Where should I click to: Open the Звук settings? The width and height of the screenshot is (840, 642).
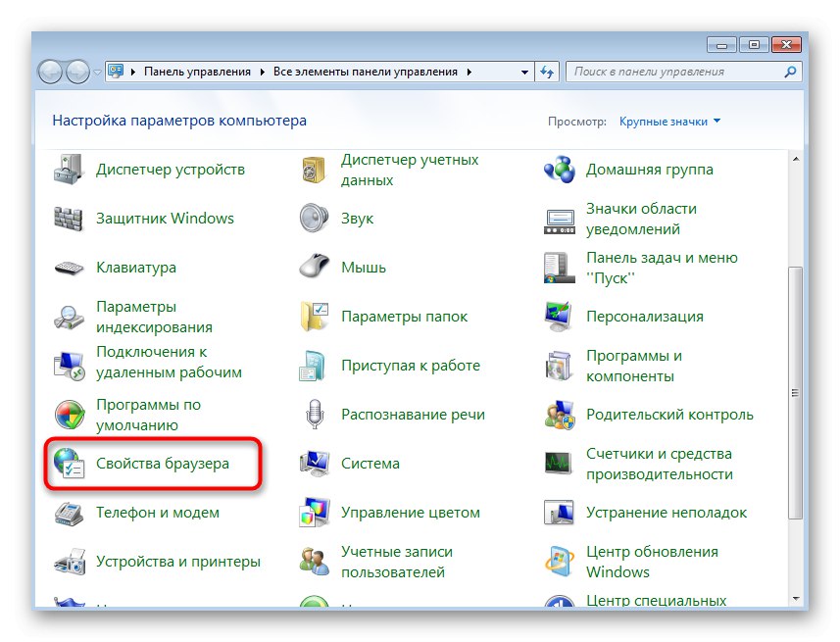pyautogui.click(x=358, y=218)
